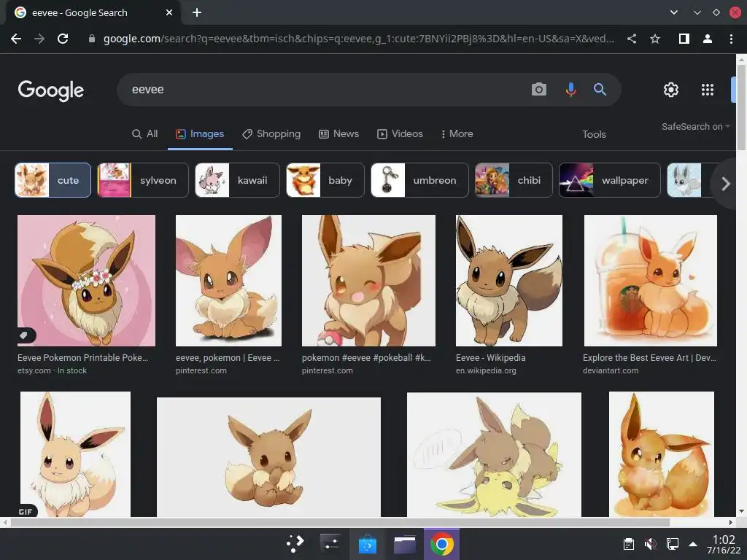Open the network tray icon
The image size is (747, 560).
tap(672, 543)
